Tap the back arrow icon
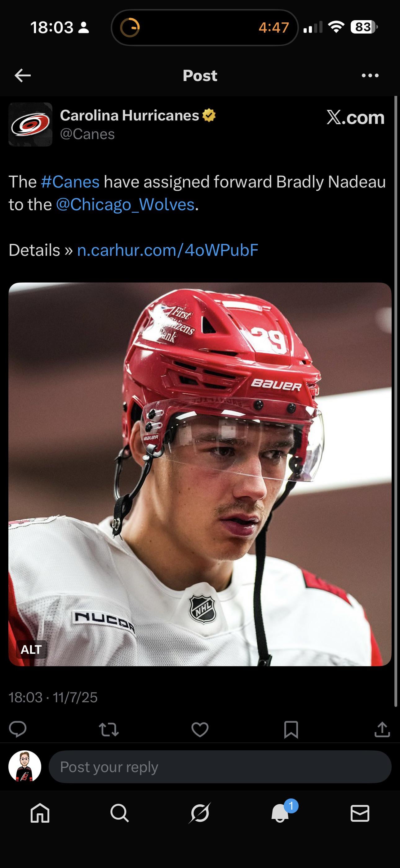 coord(23,75)
